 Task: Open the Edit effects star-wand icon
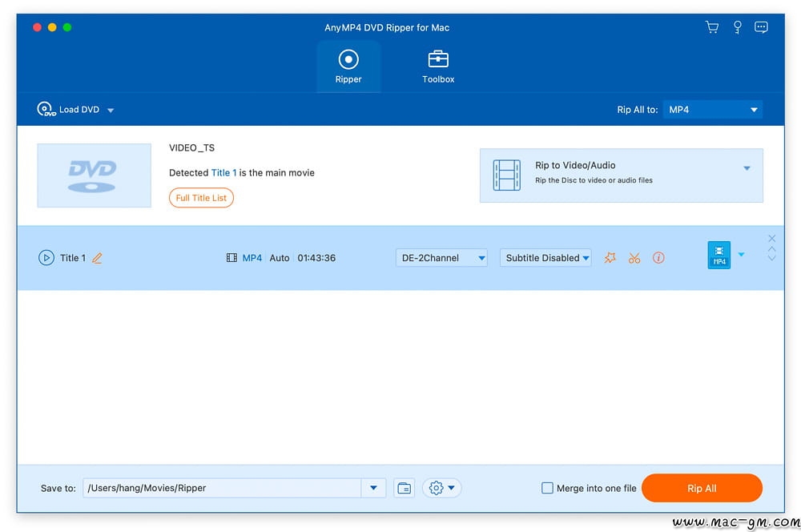click(610, 257)
